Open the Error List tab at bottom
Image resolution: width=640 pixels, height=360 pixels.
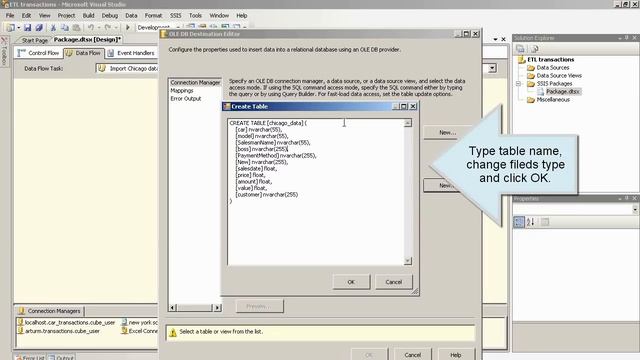point(30,357)
